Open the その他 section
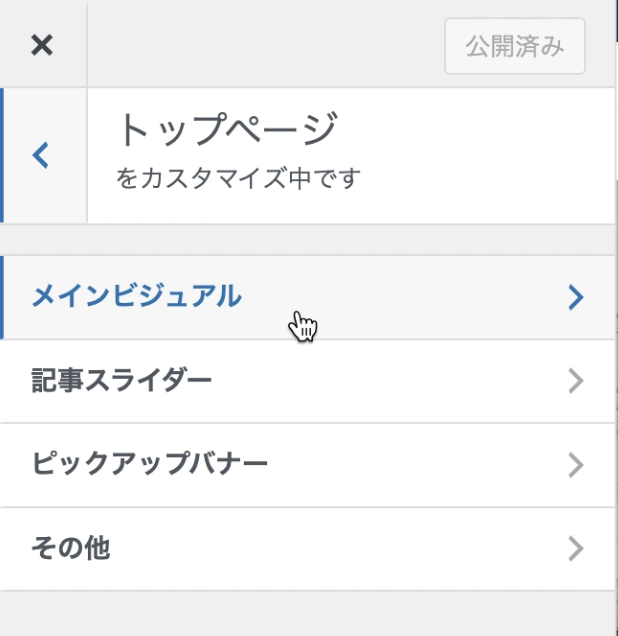618x636 pixels. (70, 548)
